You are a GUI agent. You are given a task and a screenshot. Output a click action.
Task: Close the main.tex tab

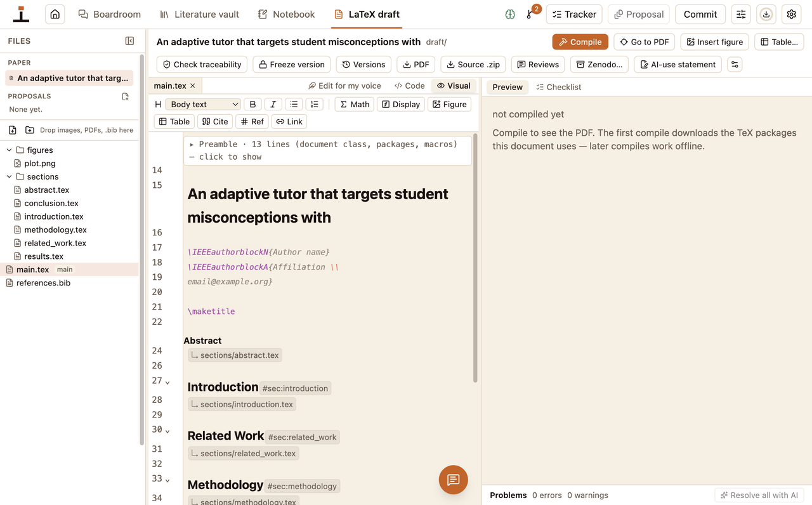click(193, 85)
